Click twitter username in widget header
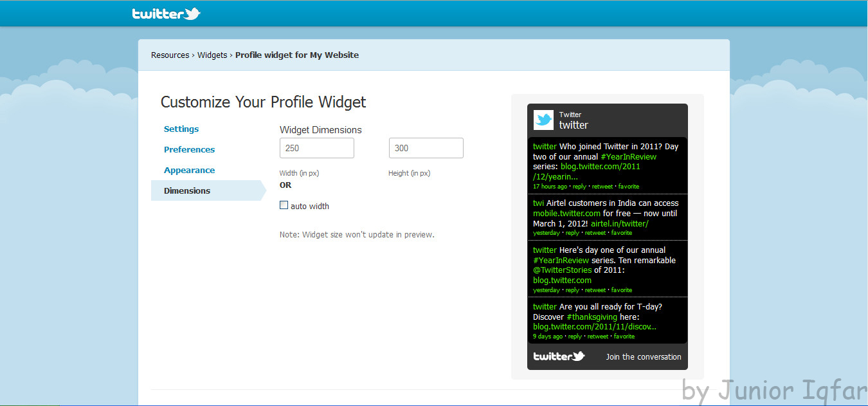Screen dimensions: 868x406 [574, 125]
